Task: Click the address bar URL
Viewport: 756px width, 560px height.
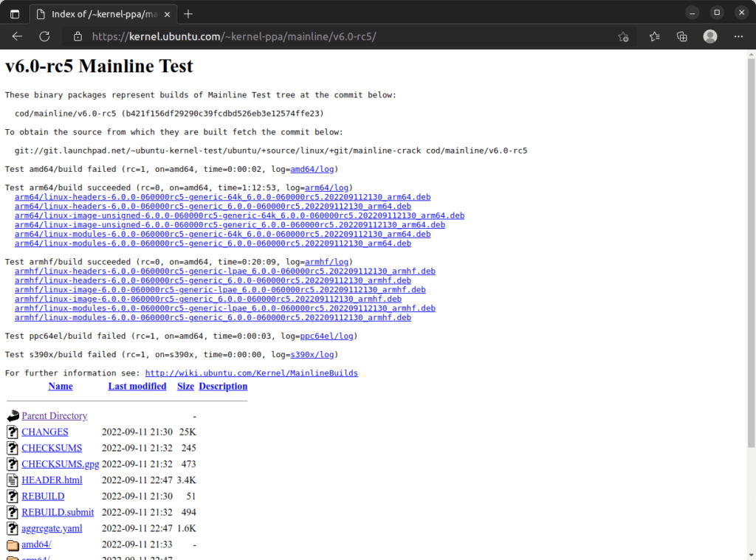Action: tap(234, 37)
